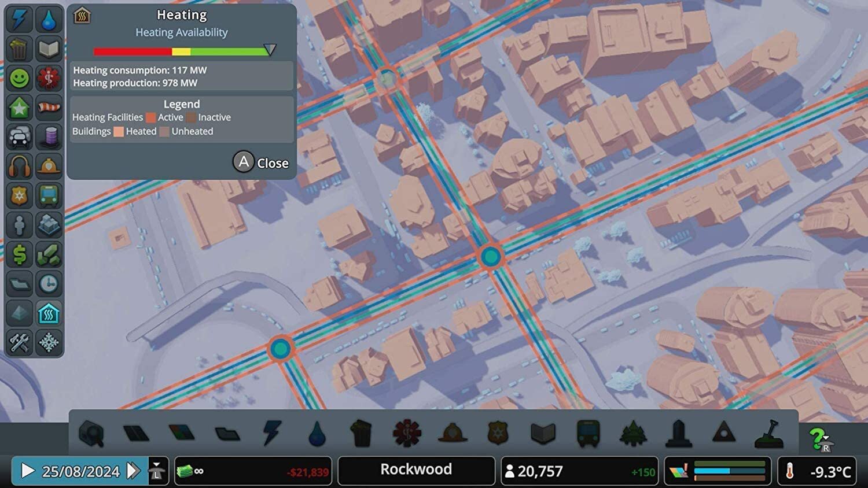The width and height of the screenshot is (868, 488).
Task: Open the Wind info view
Action: click(x=49, y=108)
